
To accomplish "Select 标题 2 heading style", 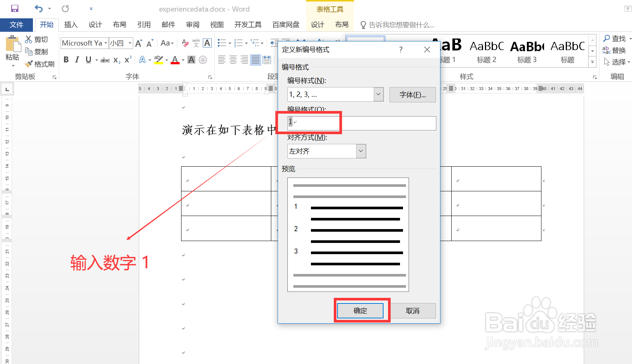I will pos(486,52).
